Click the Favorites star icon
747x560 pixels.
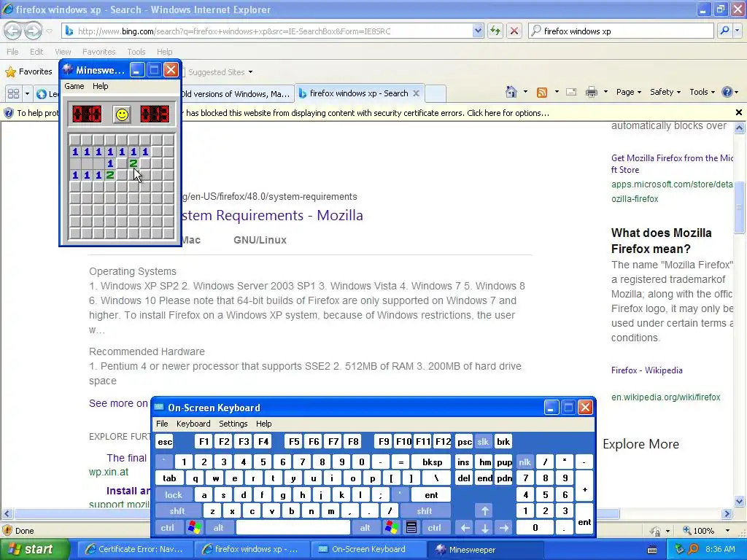10,72
